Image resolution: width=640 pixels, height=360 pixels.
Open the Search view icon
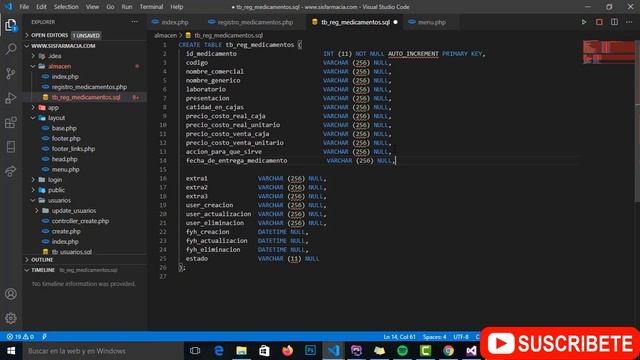pos(11,49)
